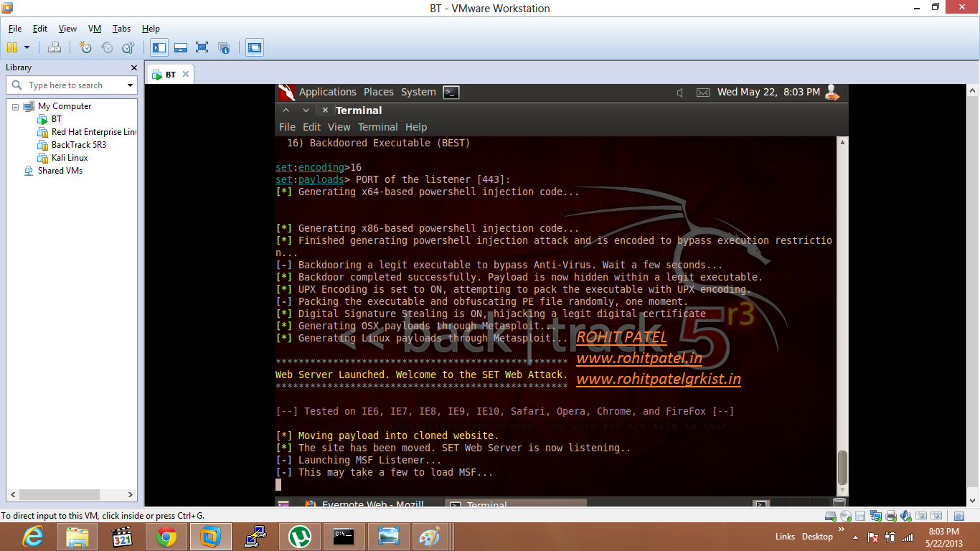Open the VM menu
The width and height of the screenshot is (980, 551).
pos(95,29)
